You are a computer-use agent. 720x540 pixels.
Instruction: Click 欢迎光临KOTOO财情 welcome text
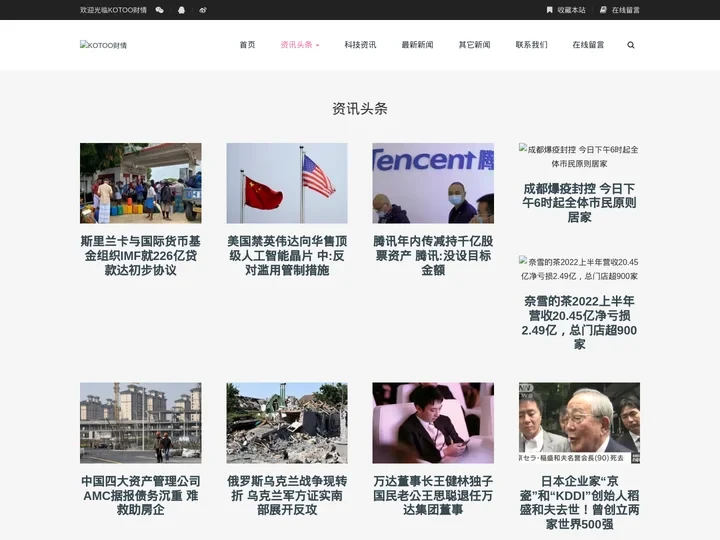point(113,10)
